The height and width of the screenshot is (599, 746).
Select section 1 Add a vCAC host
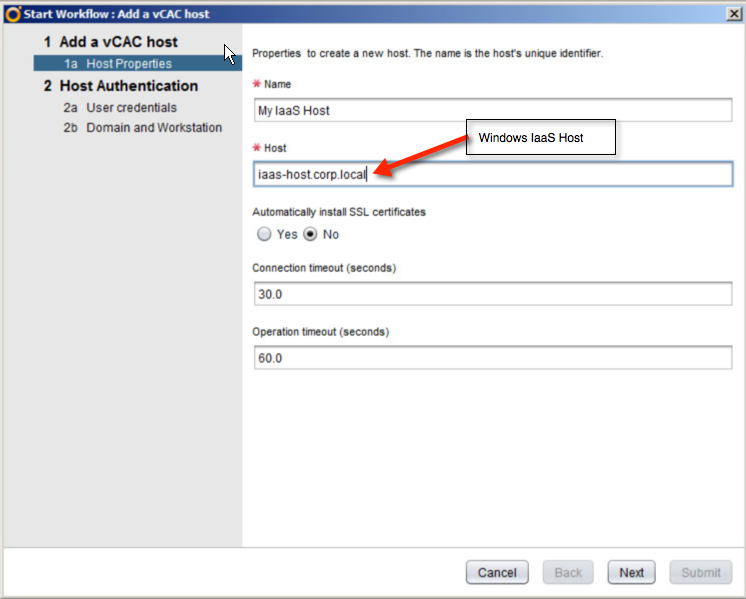(110, 42)
